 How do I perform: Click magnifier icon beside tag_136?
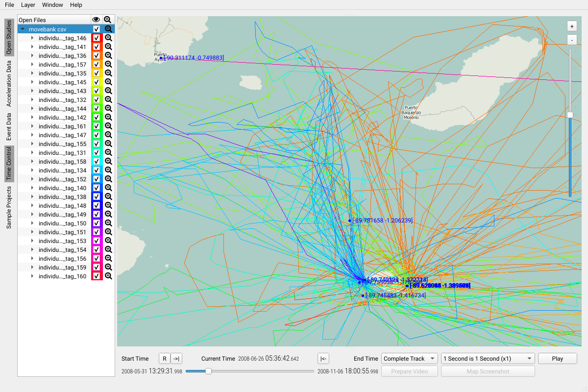(x=108, y=56)
